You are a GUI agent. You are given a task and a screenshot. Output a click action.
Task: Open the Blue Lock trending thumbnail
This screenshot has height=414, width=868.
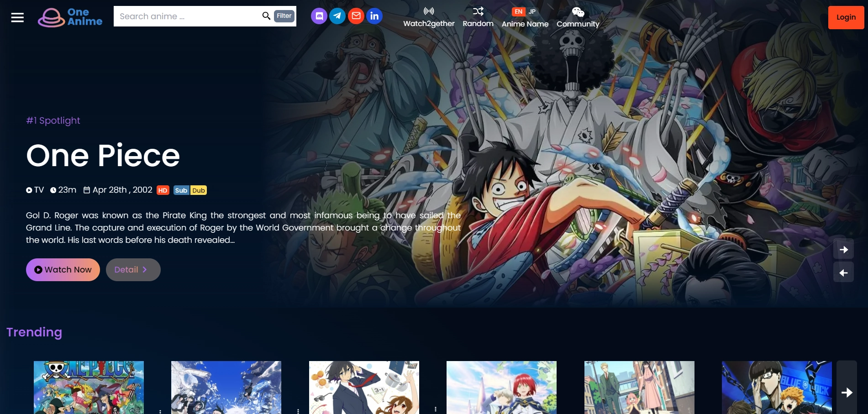point(777,388)
